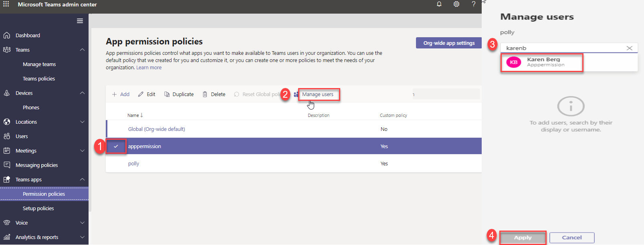Image resolution: width=644 pixels, height=245 pixels.
Task: Sort by the Name column header
Action: point(133,115)
